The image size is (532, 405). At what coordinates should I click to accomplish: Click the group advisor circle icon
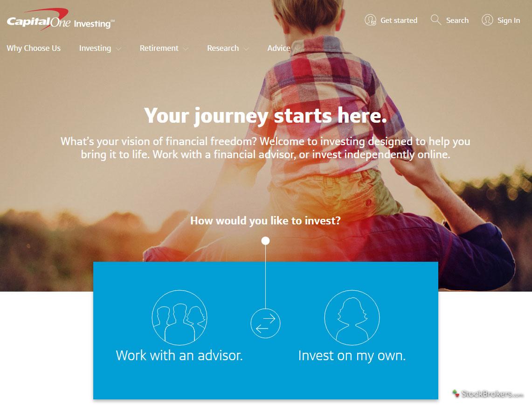click(x=180, y=318)
